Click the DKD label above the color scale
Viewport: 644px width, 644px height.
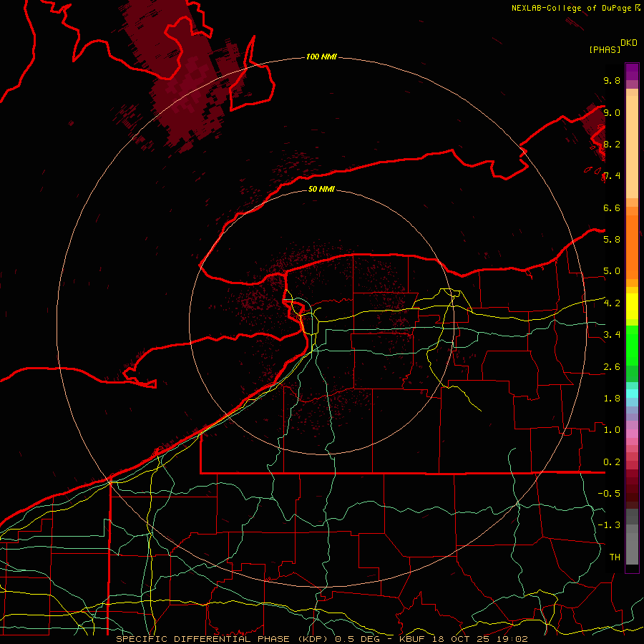point(629,43)
